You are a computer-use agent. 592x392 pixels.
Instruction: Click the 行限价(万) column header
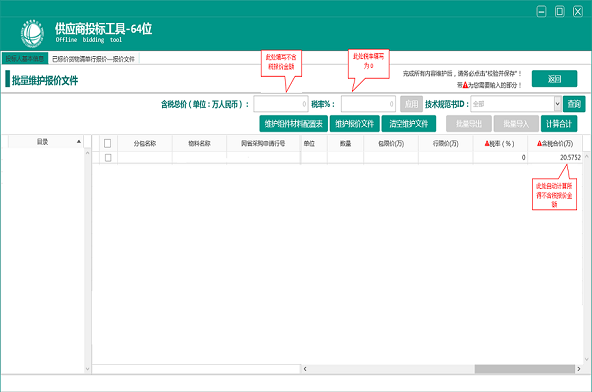(x=446, y=144)
